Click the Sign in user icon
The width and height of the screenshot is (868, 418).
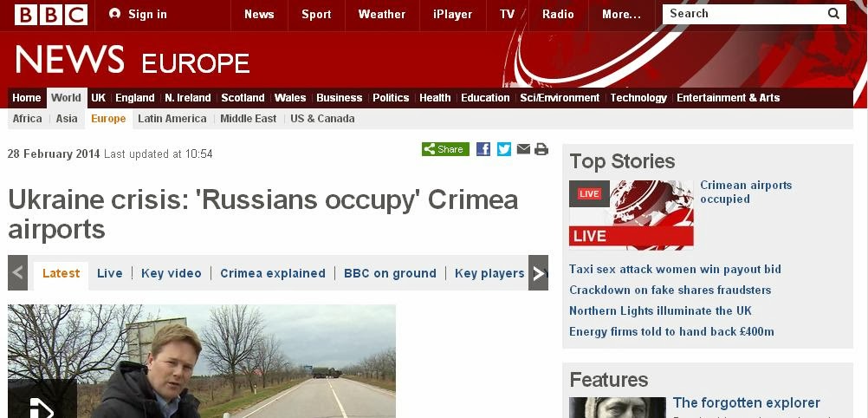pos(114,14)
